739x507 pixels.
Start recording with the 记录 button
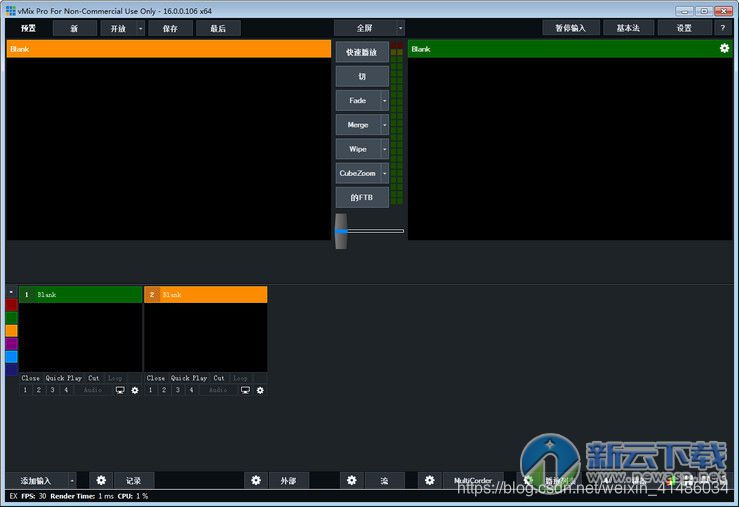[x=134, y=481]
